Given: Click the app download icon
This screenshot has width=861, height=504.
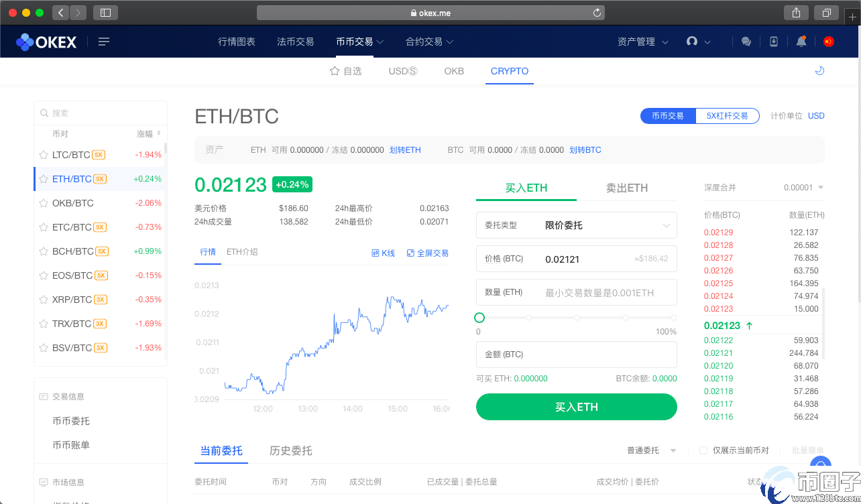Looking at the screenshot, I should 774,42.
